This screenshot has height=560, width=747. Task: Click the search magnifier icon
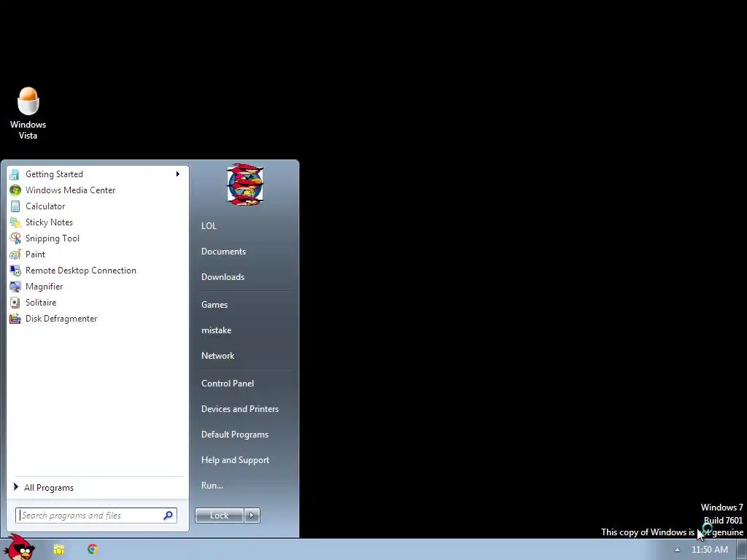point(168,516)
